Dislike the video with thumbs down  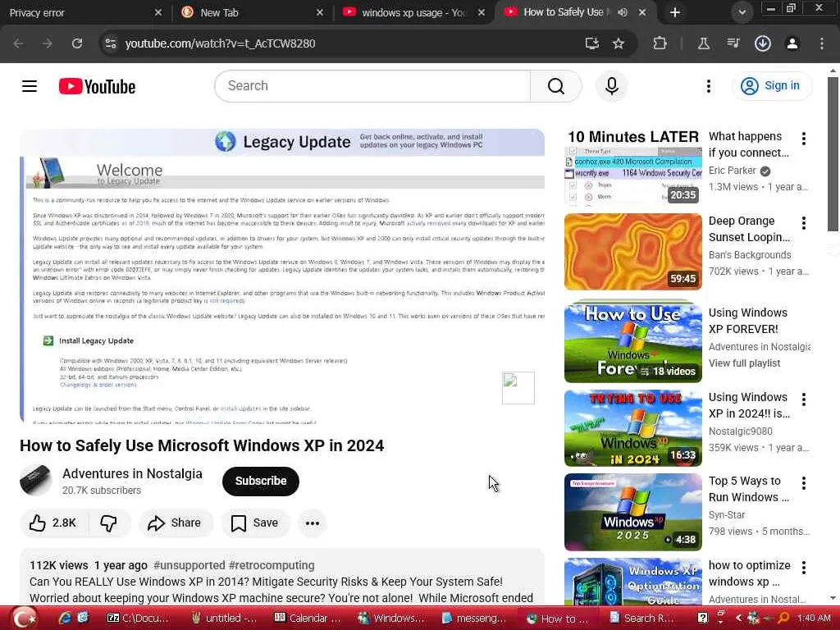pos(109,523)
